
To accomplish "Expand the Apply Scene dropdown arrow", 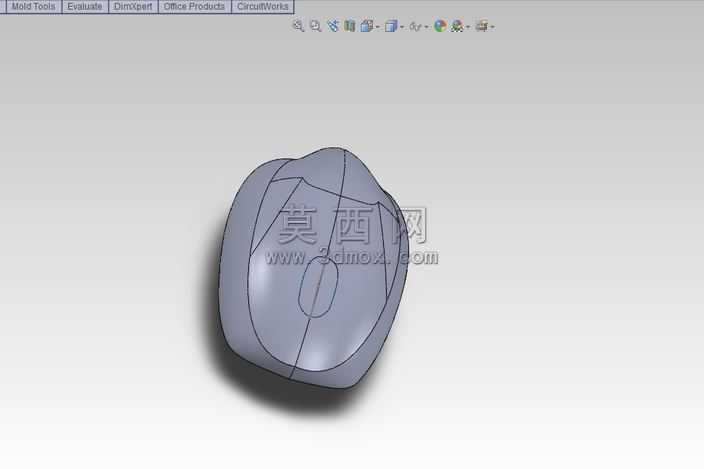I will click(468, 27).
